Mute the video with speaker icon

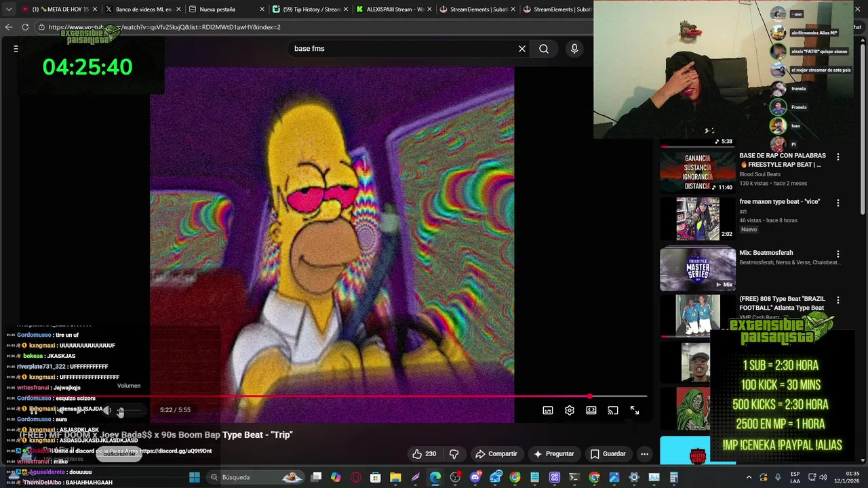(107, 410)
